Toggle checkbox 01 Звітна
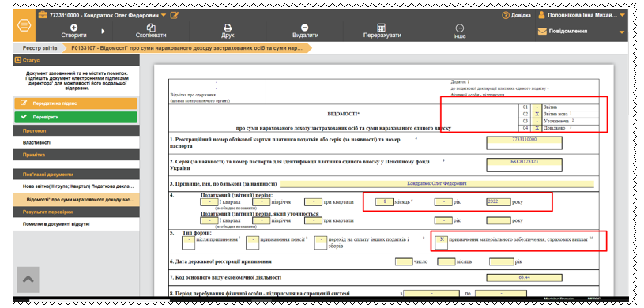The height and width of the screenshot is (308, 644). click(537, 107)
